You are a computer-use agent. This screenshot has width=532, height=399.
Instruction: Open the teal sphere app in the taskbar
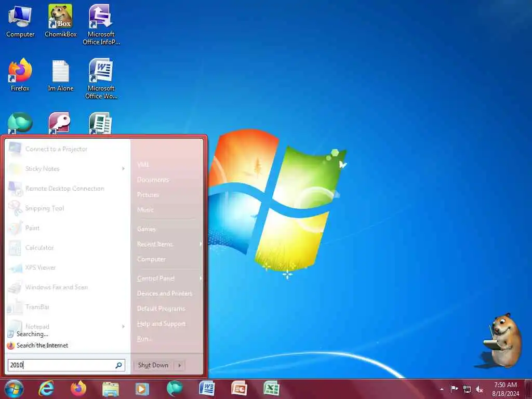(175, 389)
